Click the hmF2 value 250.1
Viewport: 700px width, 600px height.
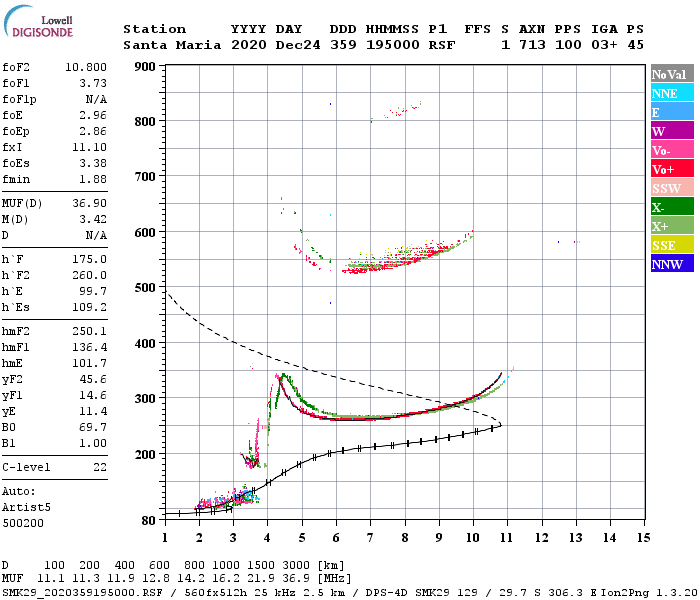click(89, 331)
